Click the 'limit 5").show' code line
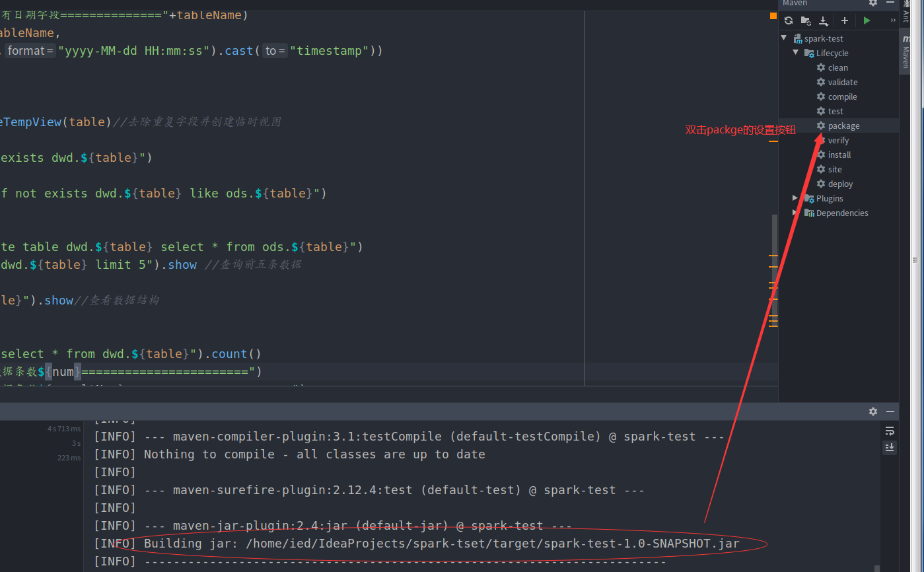 pyautogui.click(x=151, y=264)
